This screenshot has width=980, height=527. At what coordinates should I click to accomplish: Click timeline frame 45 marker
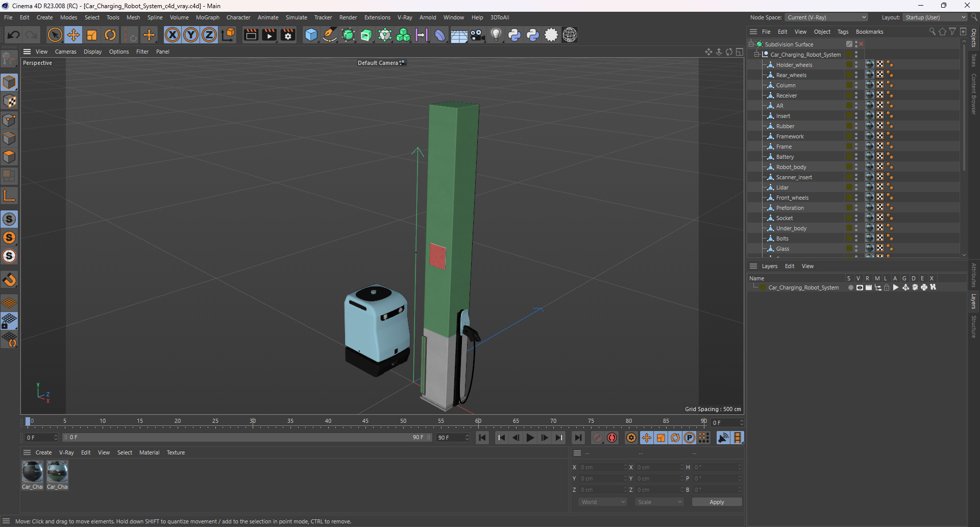(365, 421)
